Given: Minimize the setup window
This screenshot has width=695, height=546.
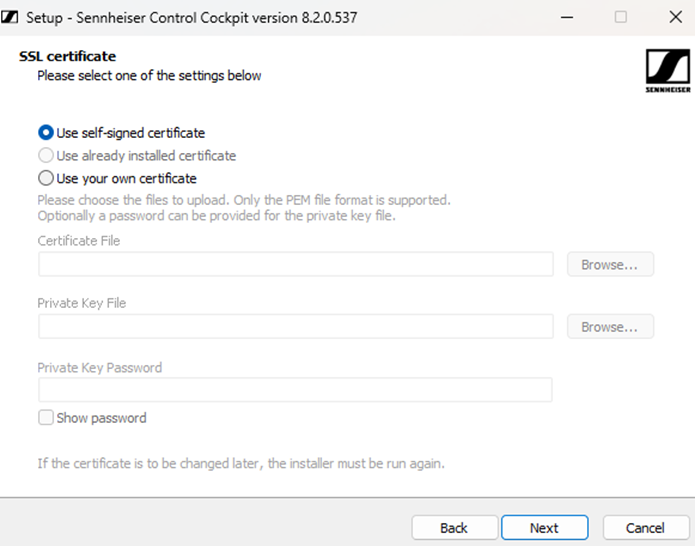Looking at the screenshot, I should (568, 17).
